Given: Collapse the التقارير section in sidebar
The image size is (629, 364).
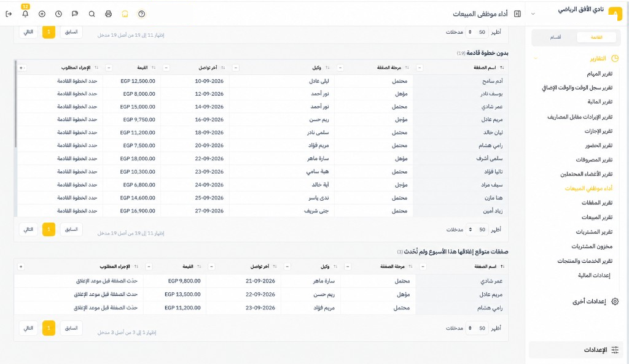Looking at the screenshot, I should (535, 58).
